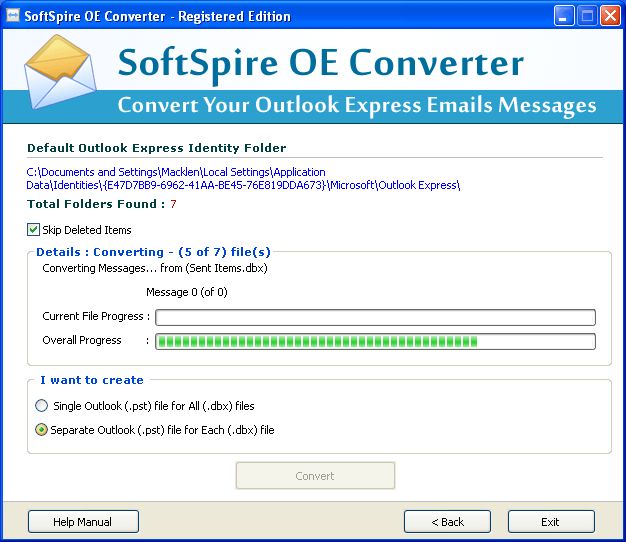
Task: Click the SoftSpire OE Converter heading text
Action: tap(320, 62)
